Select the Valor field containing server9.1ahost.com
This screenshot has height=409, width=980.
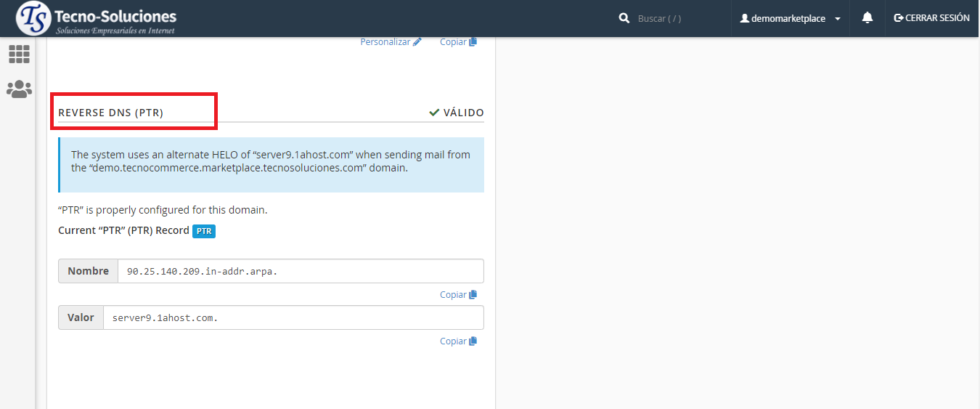tap(293, 317)
